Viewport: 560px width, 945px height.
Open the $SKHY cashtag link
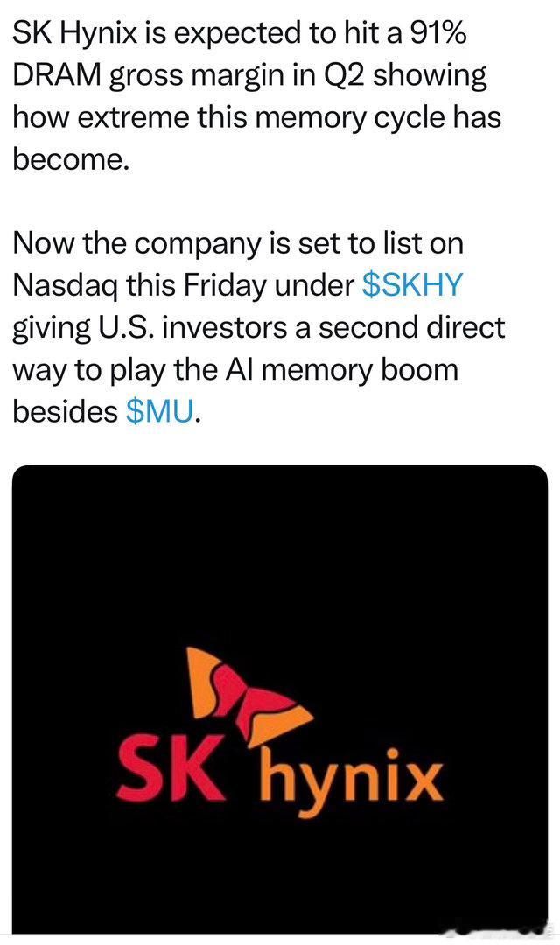(x=412, y=286)
